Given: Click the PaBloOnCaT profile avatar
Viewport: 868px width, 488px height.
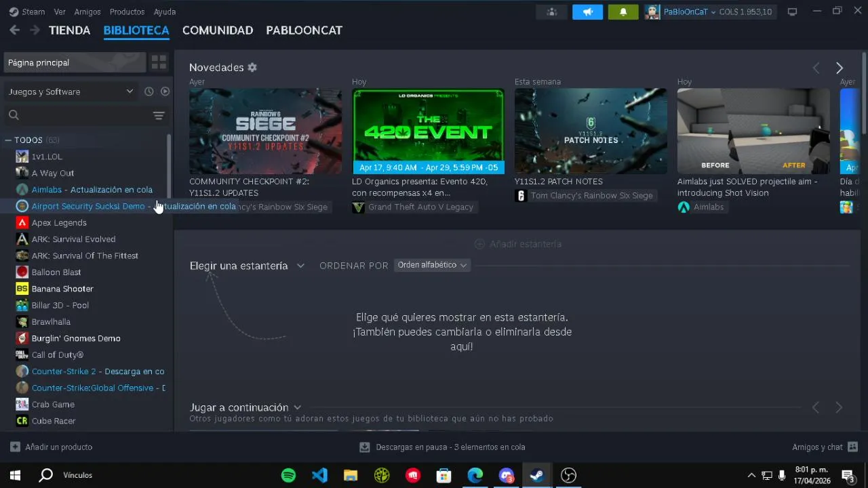Looking at the screenshot, I should click(652, 12).
